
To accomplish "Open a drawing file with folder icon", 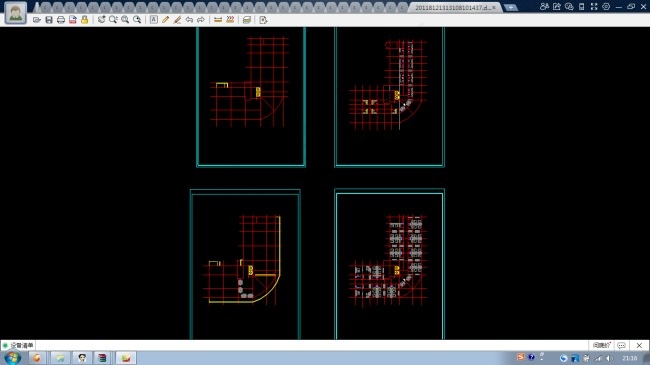I will [36, 20].
